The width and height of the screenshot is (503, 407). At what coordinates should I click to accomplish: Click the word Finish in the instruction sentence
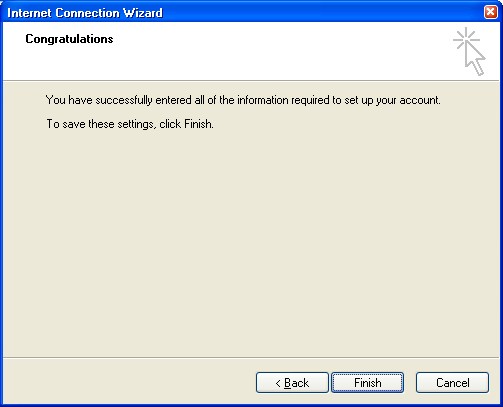[198, 124]
